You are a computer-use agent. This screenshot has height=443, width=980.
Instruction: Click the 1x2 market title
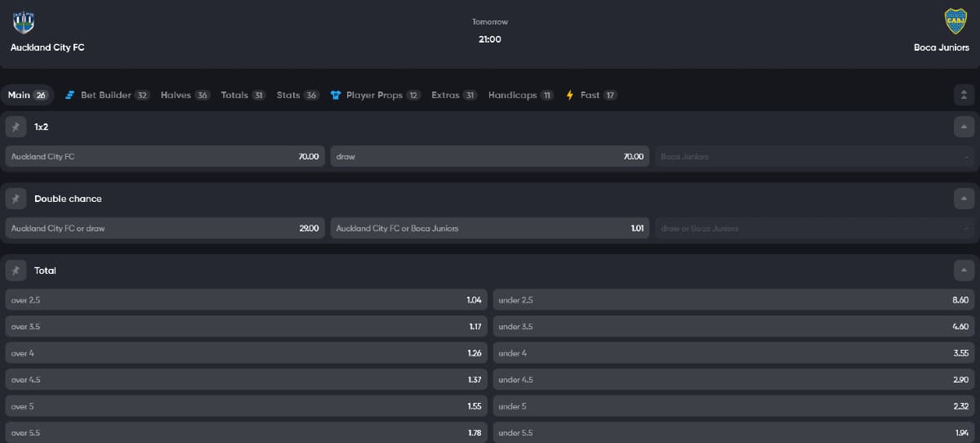(x=41, y=127)
